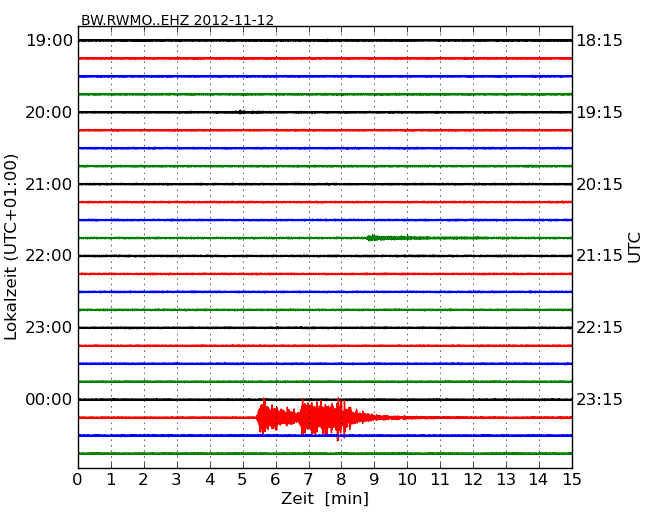Image resolution: width=650 pixels, height=520 pixels.
Task: Click the x-axis tick label 2
Action: tap(143, 479)
